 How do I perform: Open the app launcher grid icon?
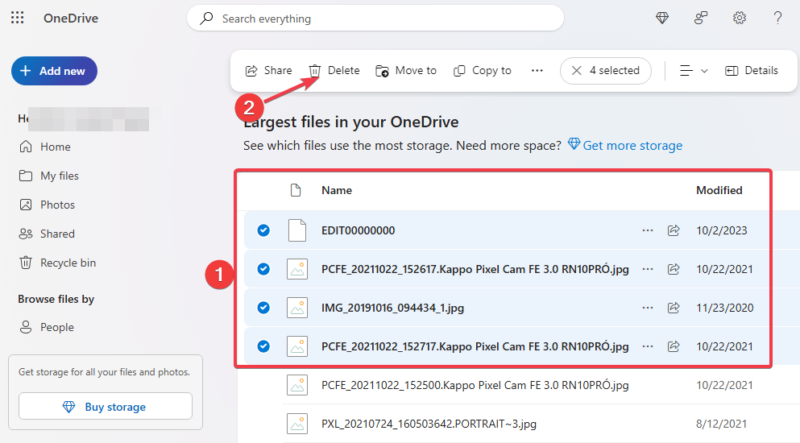17,18
